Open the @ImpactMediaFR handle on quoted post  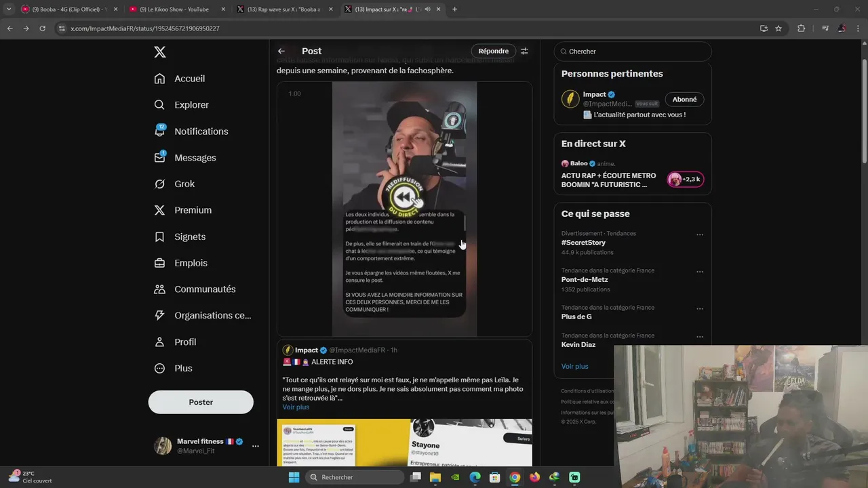click(357, 350)
